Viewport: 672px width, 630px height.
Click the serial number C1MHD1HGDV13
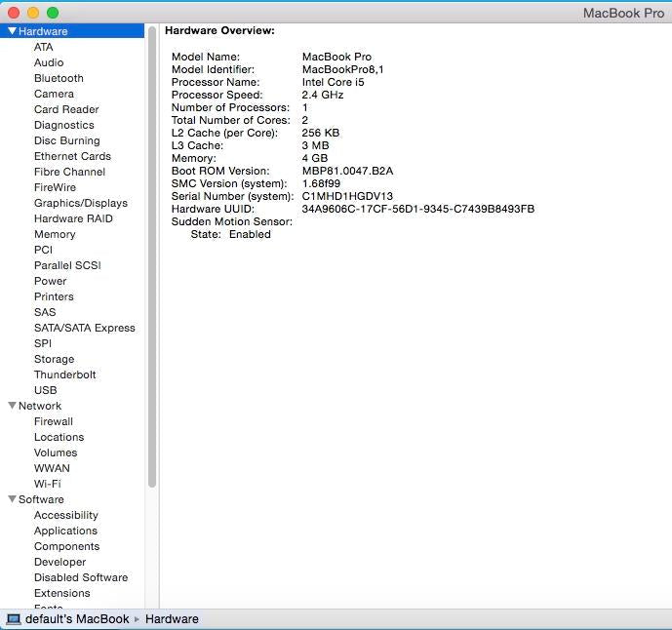tap(347, 196)
